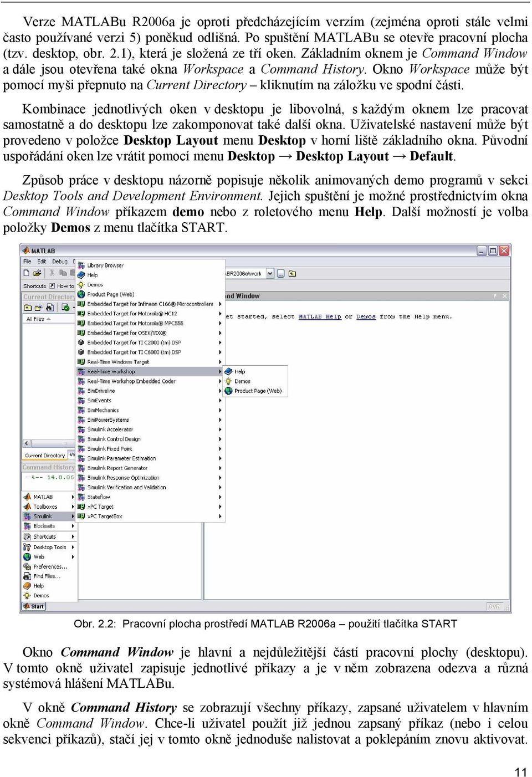532x777 pixels.
Task: Click the up-one-directory icon beside browse button
Action: point(292,274)
